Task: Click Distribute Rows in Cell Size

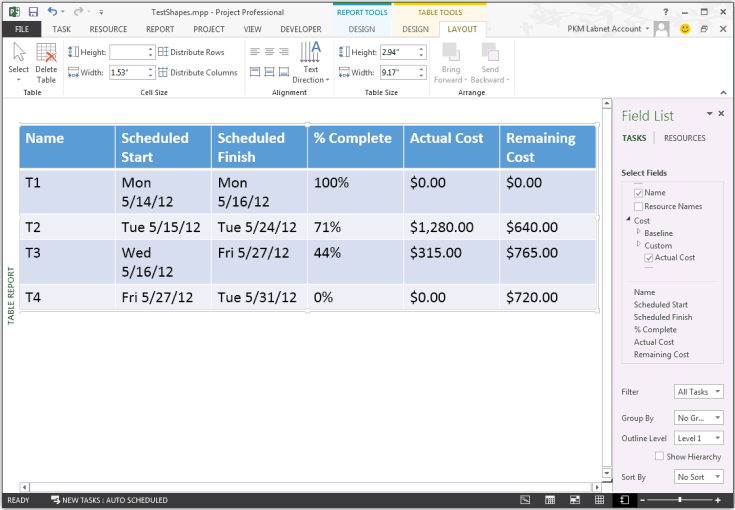Action: (x=196, y=52)
